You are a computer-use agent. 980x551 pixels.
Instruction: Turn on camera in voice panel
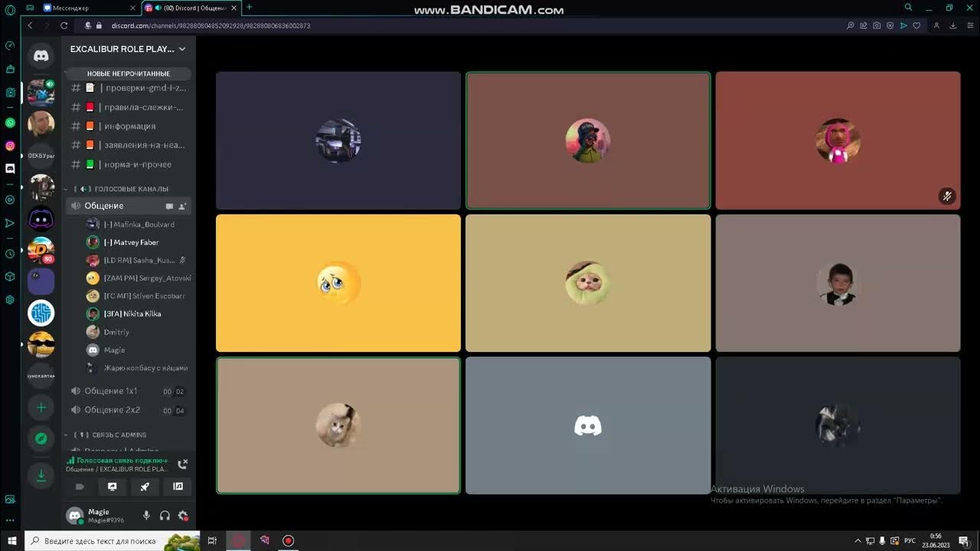[x=80, y=486]
